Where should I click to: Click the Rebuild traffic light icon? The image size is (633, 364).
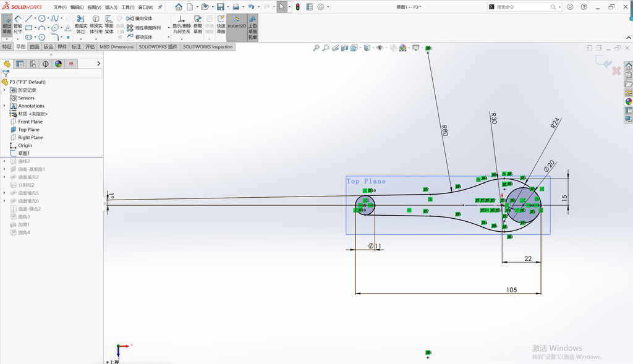pos(297,7)
